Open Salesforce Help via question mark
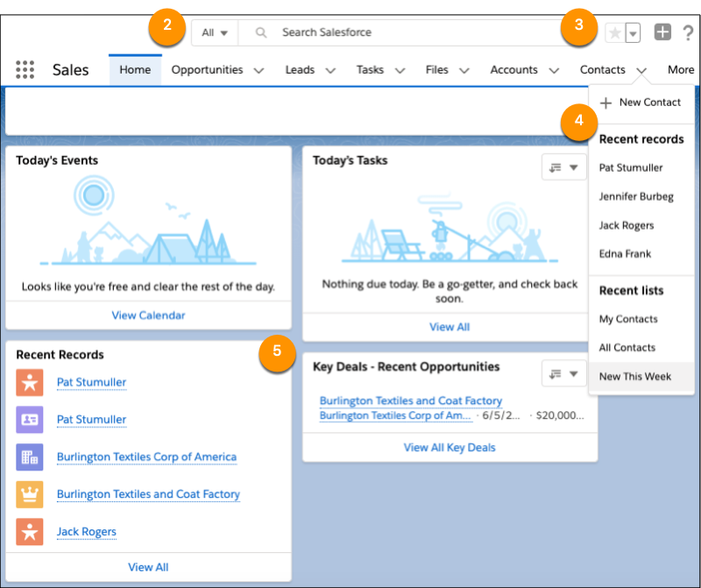 (689, 32)
